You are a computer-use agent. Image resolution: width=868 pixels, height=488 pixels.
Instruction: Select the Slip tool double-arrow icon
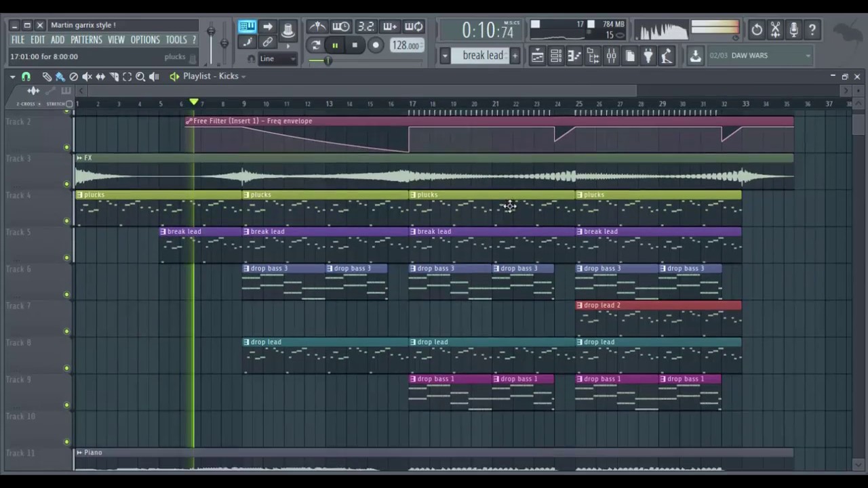point(100,77)
